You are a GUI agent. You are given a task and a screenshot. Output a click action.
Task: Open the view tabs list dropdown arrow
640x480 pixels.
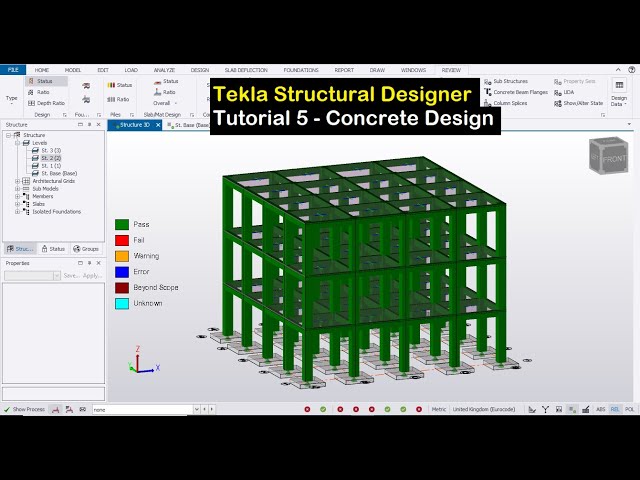(x=629, y=124)
